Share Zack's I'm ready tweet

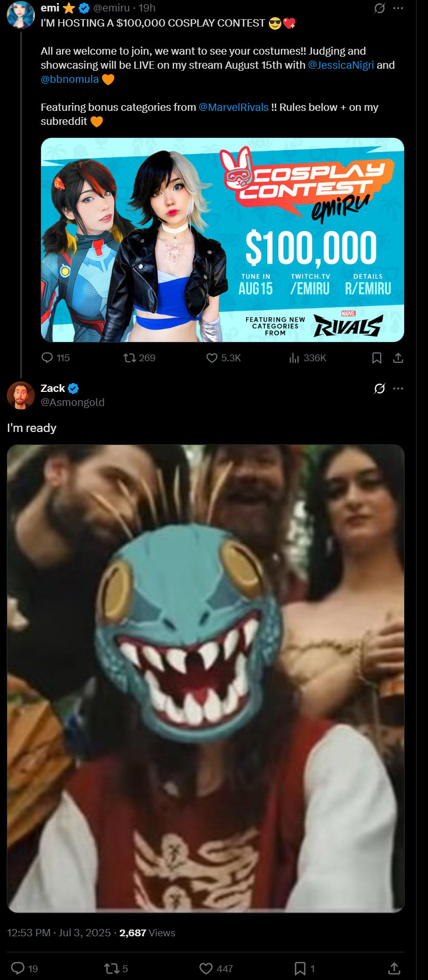(x=394, y=968)
